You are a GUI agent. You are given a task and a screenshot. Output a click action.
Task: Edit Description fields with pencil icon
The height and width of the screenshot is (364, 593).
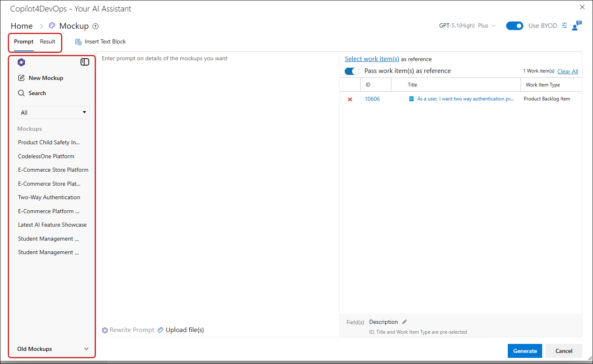coord(404,322)
